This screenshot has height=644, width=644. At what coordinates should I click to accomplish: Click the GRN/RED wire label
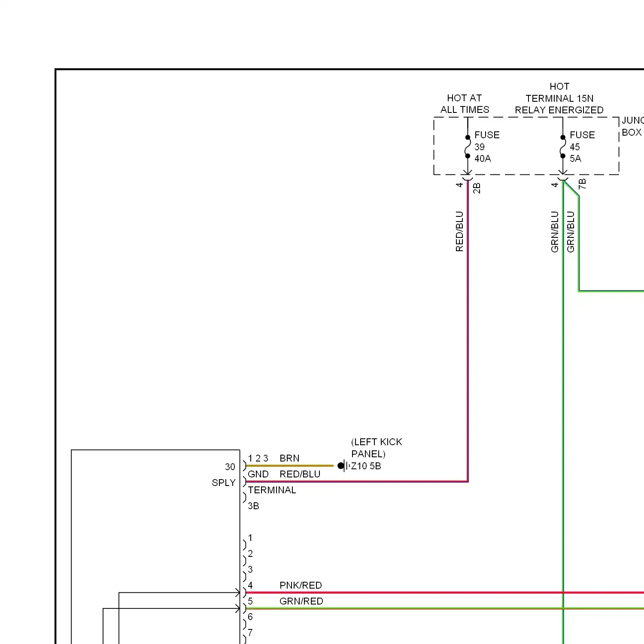click(301, 601)
